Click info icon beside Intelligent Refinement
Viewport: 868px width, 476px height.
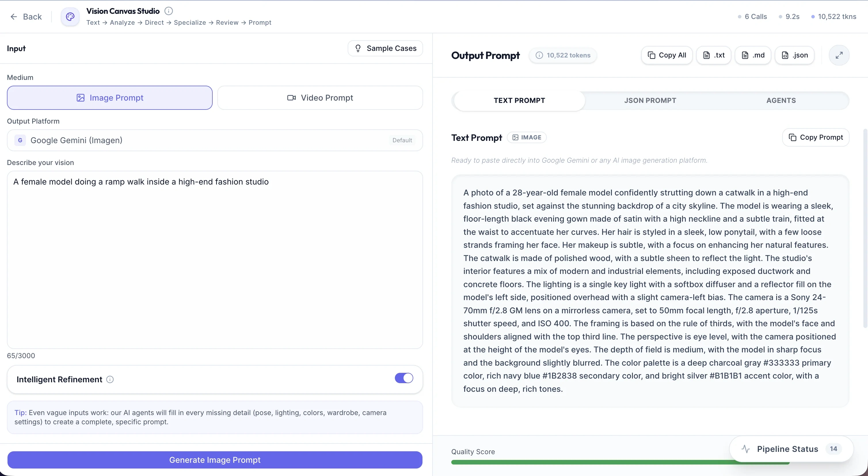click(110, 379)
